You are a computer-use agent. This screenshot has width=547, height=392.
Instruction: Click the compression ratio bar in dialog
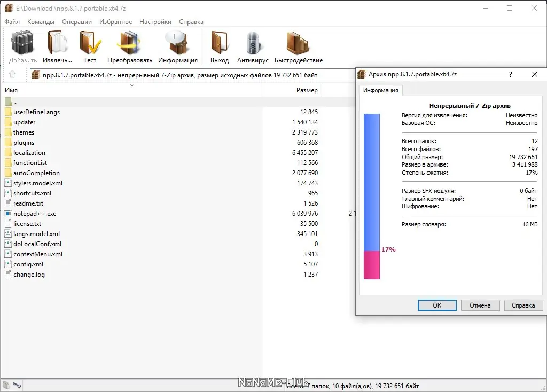point(372,197)
